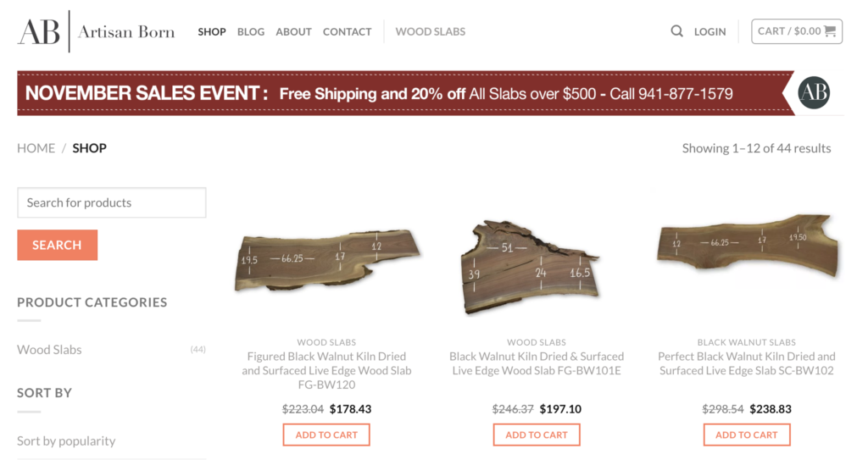Open Wood Slabs in the header
Viewport: 868px width, 465px height.
(x=431, y=31)
